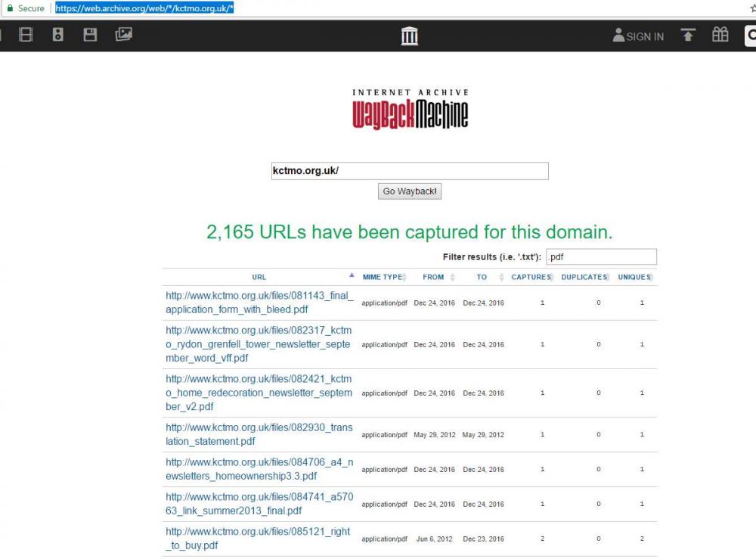Sort by FROM column

pyautogui.click(x=438, y=277)
